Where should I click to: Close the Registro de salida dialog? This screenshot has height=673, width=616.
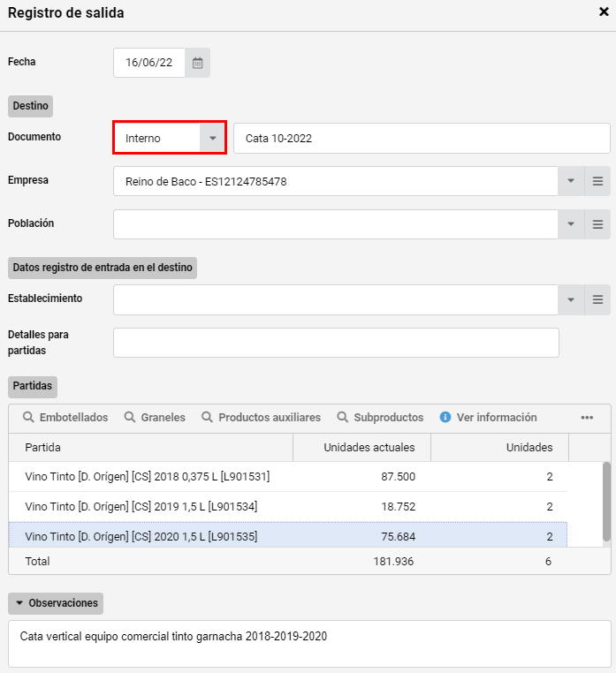click(x=604, y=12)
